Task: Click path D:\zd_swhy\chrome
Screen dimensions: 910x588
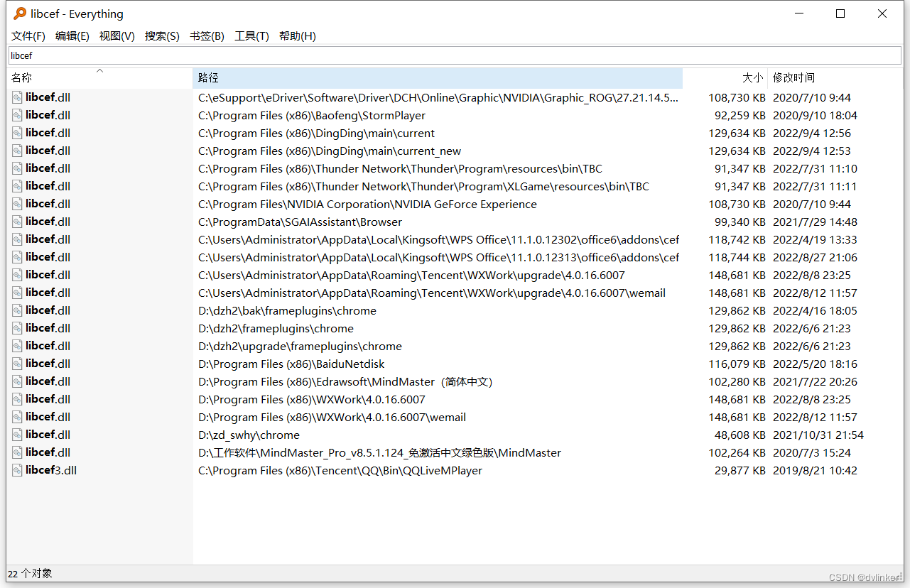Action: [x=249, y=435]
